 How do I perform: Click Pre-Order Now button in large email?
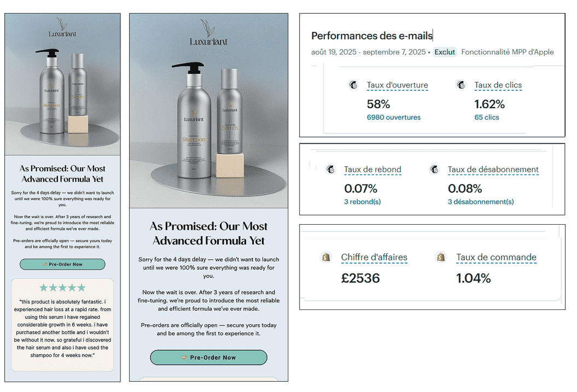[x=208, y=358]
